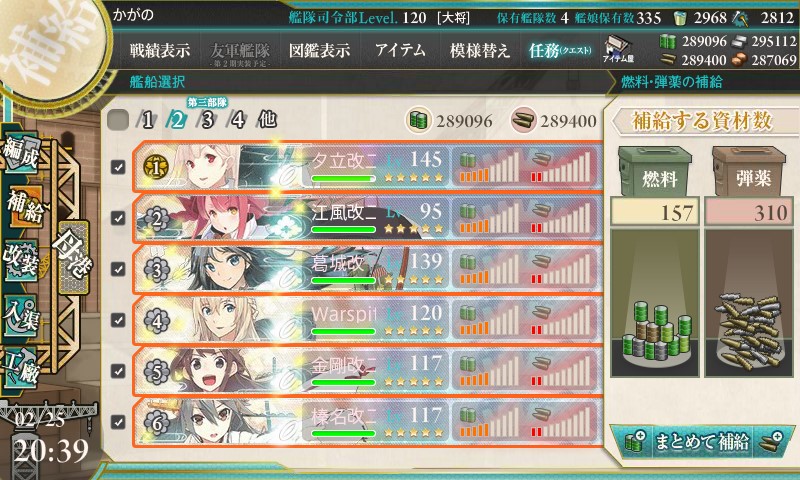Open the 編成 fleet composition side icon
Image resolution: width=800 pixels, height=480 pixels.
click(x=21, y=153)
